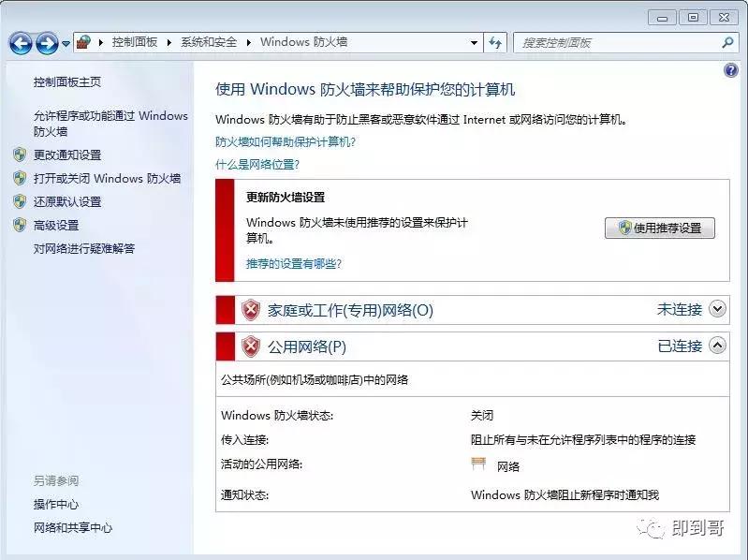
Task: Open 打开或关闭 Windows 防火墙 link
Action: click(x=107, y=179)
